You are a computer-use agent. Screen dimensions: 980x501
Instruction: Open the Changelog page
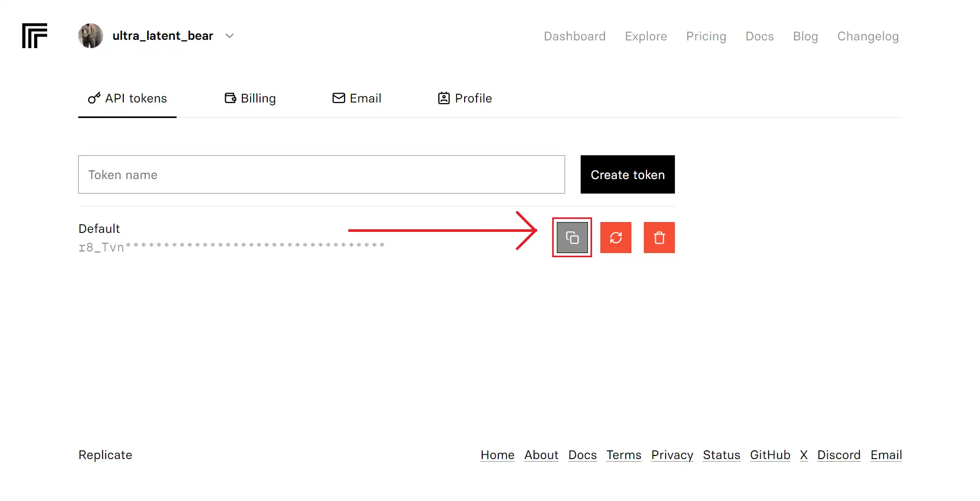[868, 36]
